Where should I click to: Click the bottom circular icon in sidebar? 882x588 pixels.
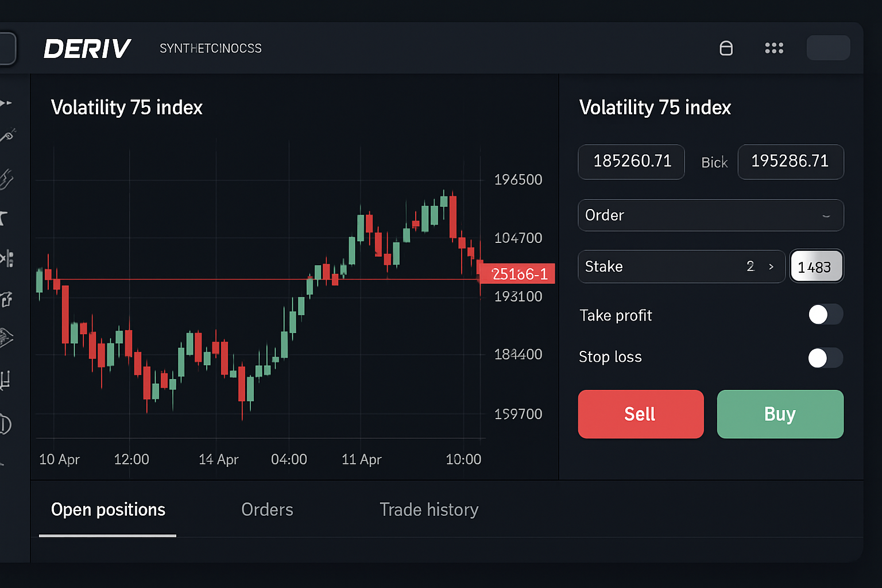(x=7, y=425)
